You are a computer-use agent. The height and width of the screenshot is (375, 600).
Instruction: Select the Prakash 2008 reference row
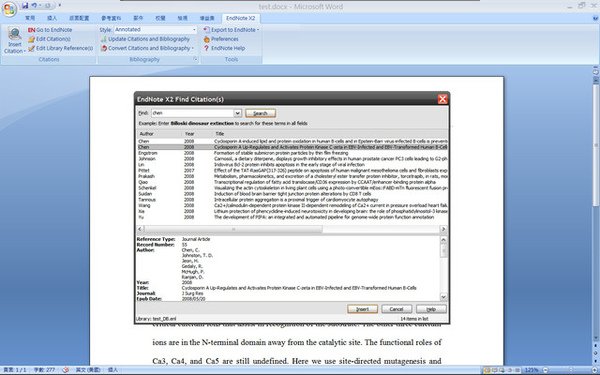(x=293, y=176)
